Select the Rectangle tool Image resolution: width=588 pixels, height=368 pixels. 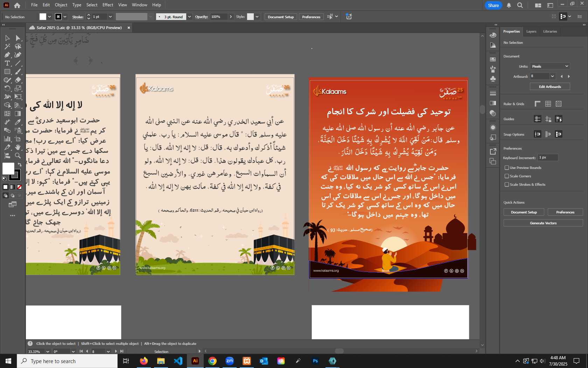pyautogui.click(x=7, y=71)
